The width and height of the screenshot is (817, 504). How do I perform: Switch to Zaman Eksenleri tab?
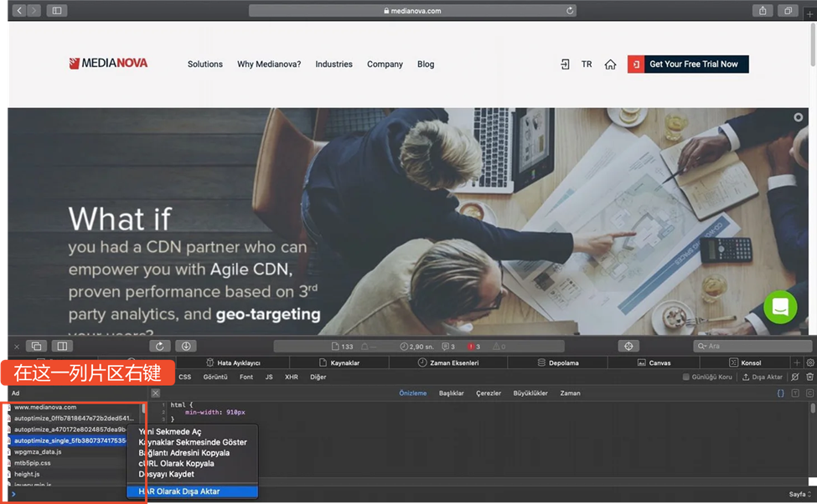(x=448, y=363)
